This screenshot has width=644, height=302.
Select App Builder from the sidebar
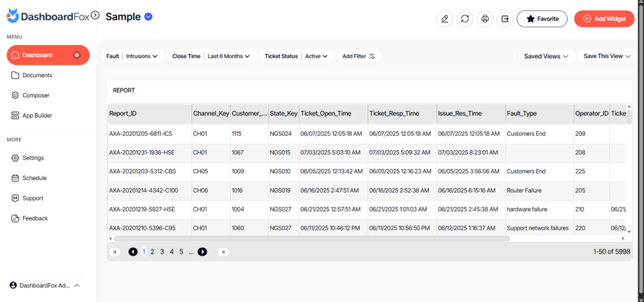(37, 116)
